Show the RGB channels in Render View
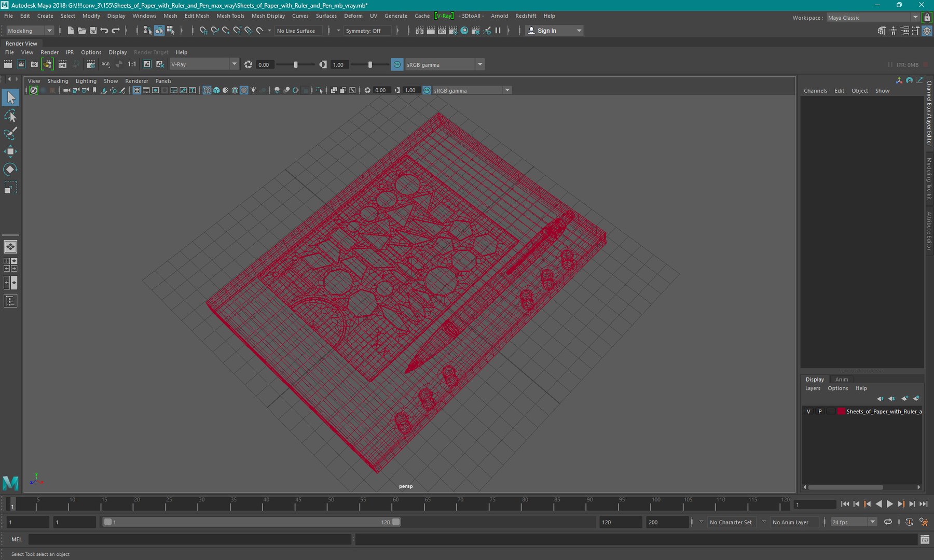The height and width of the screenshot is (560, 934). point(105,64)
